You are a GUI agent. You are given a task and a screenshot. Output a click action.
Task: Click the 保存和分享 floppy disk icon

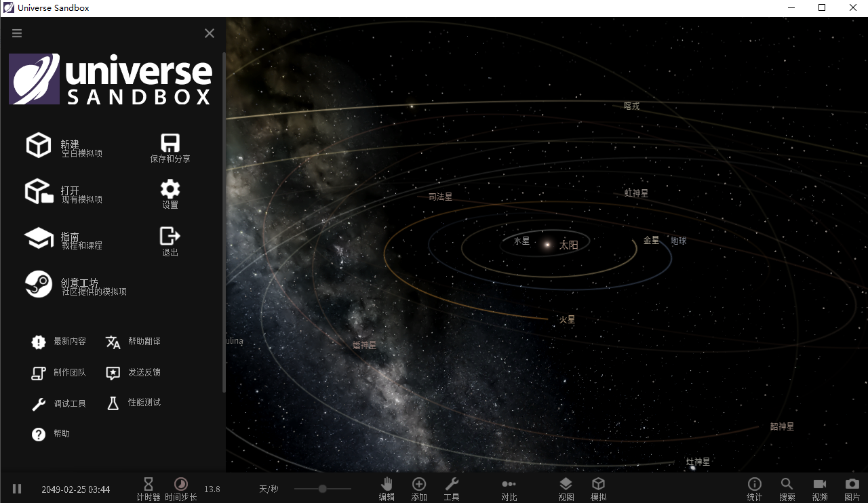coord(170,143)
